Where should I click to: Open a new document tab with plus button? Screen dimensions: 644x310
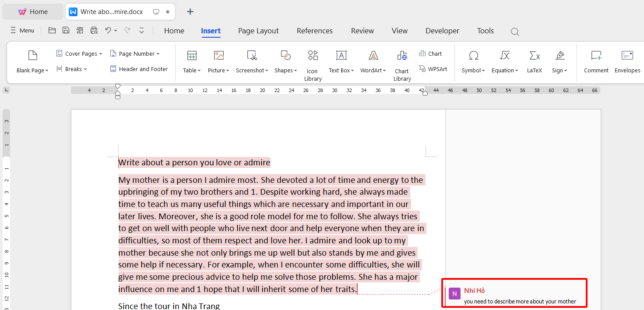tap(190, 11)
